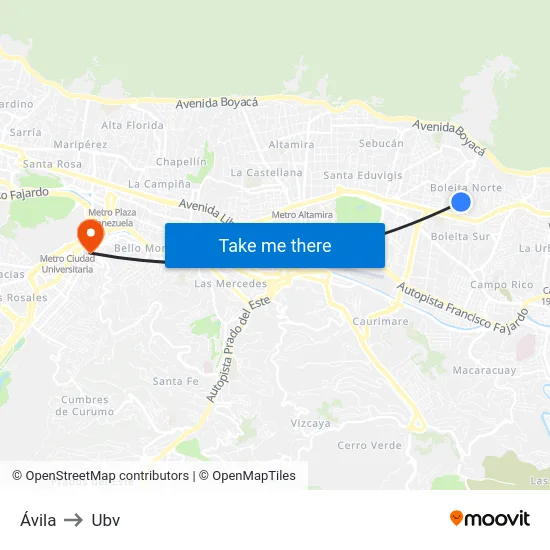The height and width of the screenshot is (550, 550).
Task: Click the arrow between Ávila and Ubv
Action: point(73,520)
